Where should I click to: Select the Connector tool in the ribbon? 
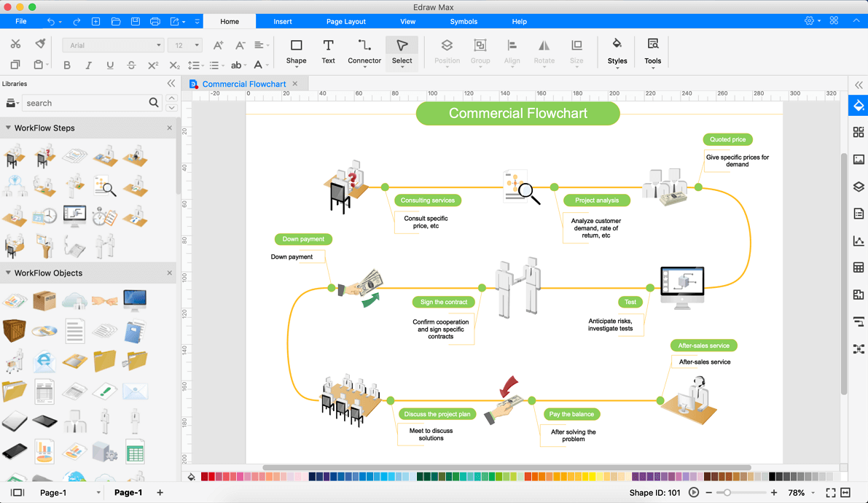pyautogui.click(x=364, y=52)
